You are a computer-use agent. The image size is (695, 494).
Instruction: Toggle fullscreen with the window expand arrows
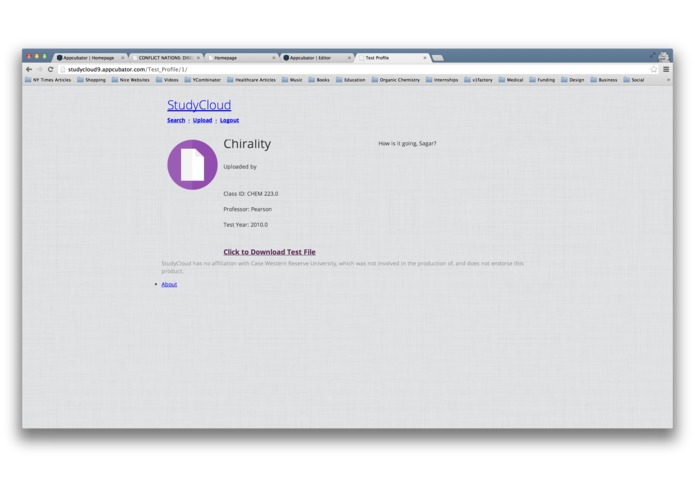(x=653, y=55)
